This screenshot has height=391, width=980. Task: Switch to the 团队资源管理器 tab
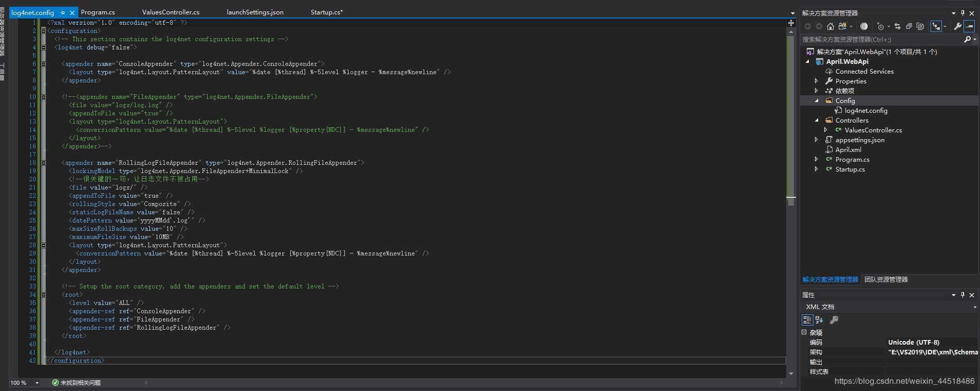886,280
